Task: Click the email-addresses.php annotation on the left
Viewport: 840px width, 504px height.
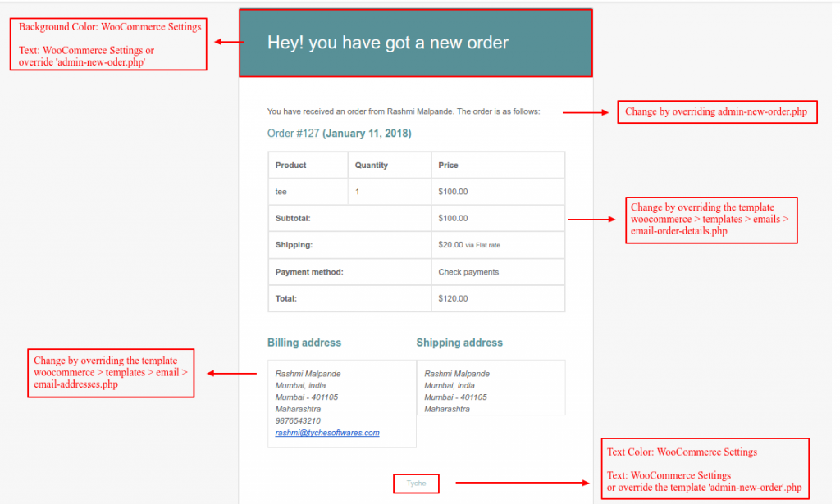Action: pos(111,373)
